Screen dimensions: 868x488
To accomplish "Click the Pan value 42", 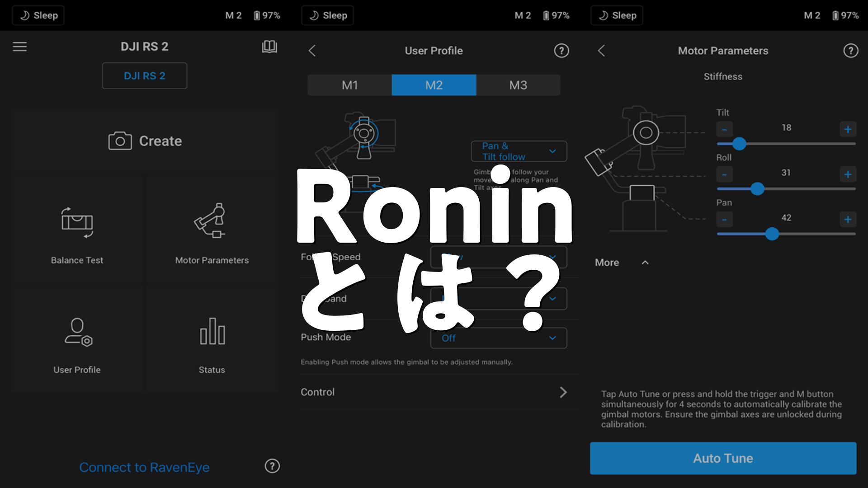I will [x=786, y=218].
